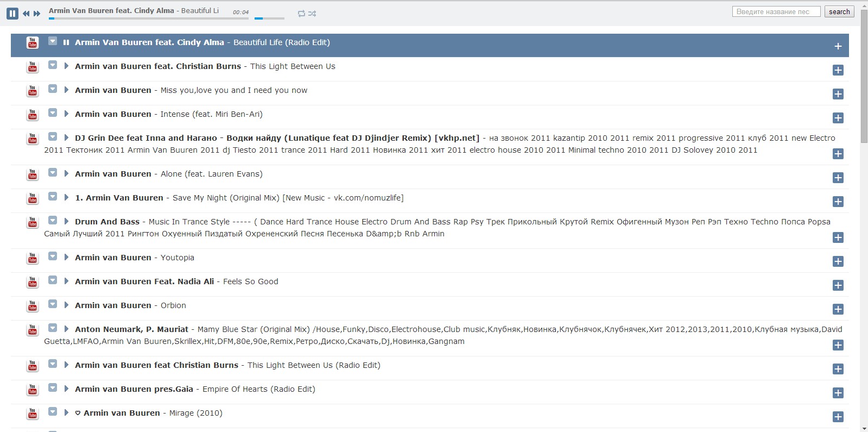Screen dimensions: 868x432
Task: Open YouTube for Intense (feat. Miri Ben-Ari)
Action: (33, 115)
